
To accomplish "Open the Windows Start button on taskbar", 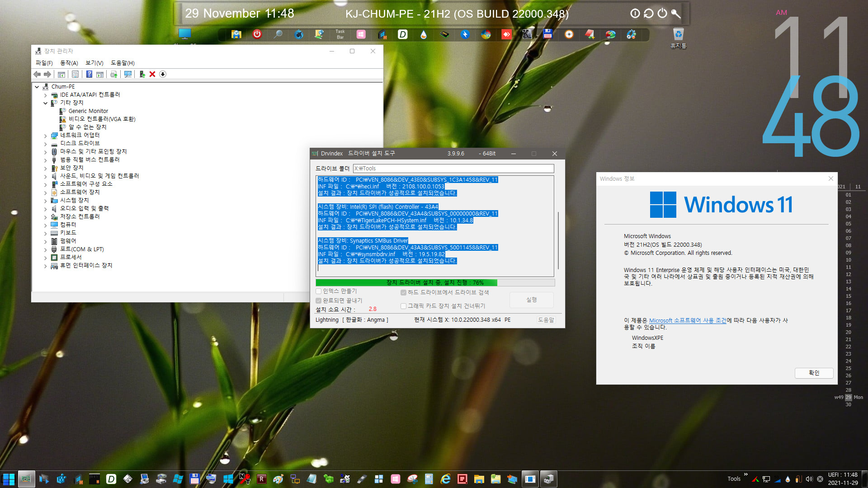I will tap(9, 479).
